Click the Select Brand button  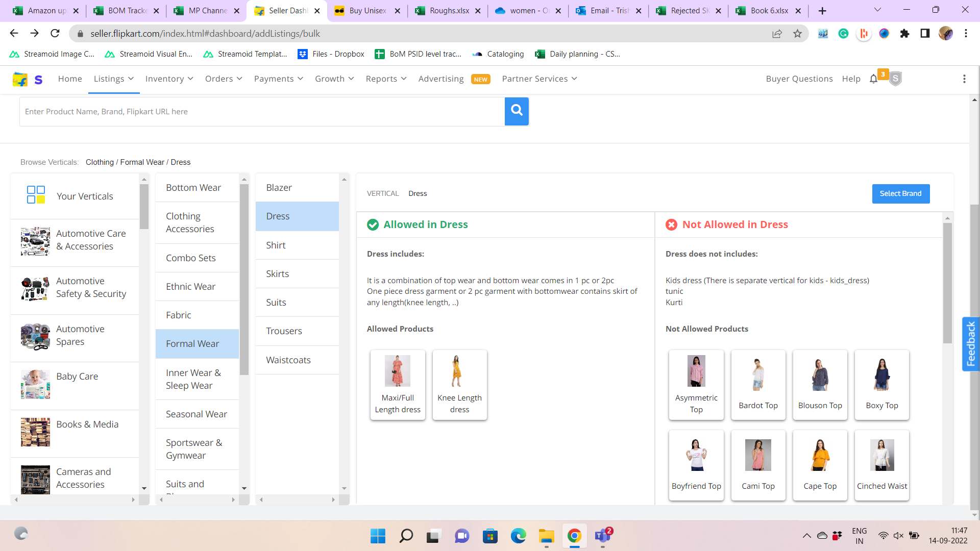[x=900, y=194]
